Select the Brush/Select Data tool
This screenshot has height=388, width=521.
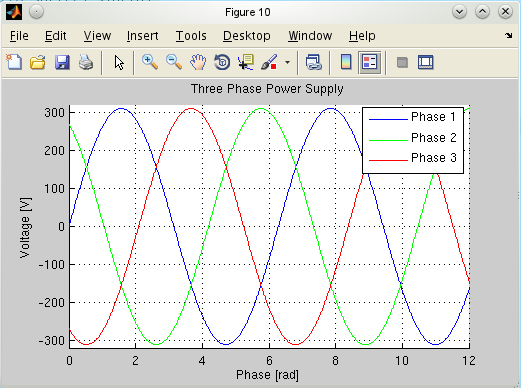[x=269, y=62]
